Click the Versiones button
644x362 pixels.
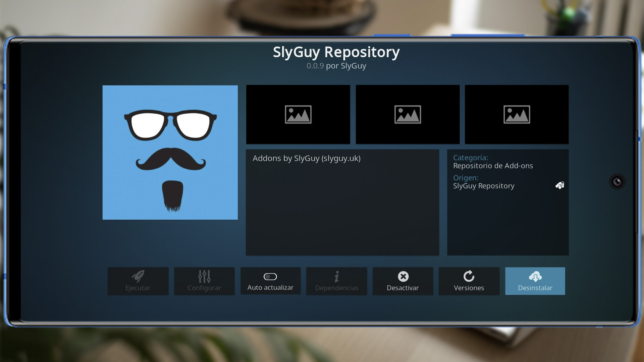[x=469, y=281]
